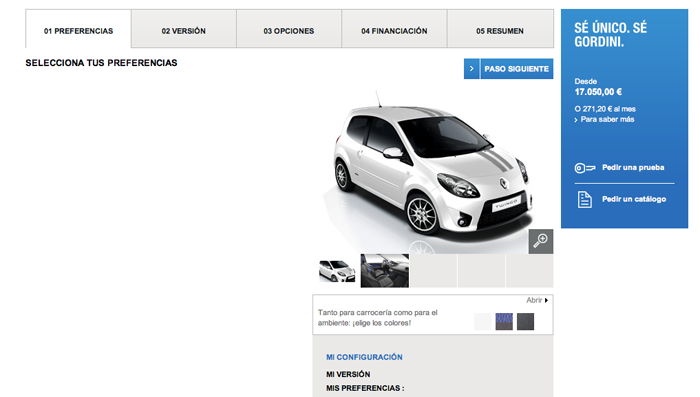Click the Pedir una prueba link
700x397 pixels.
point(633,167)
